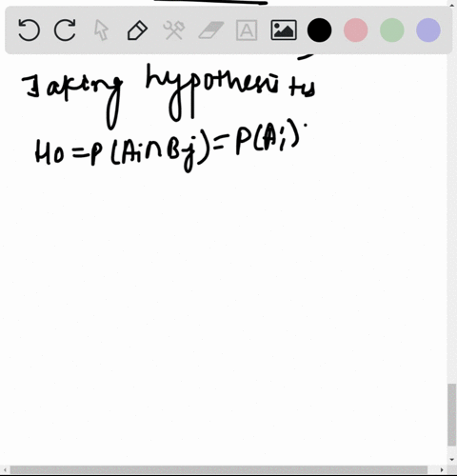Viewport: 457px width, 476px height.
Task: Click the scroll left arrow
Action: pos(5,470)
